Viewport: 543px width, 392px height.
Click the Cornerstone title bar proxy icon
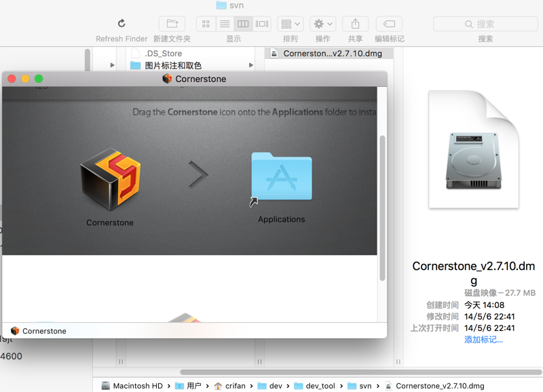tap(167, 79)
